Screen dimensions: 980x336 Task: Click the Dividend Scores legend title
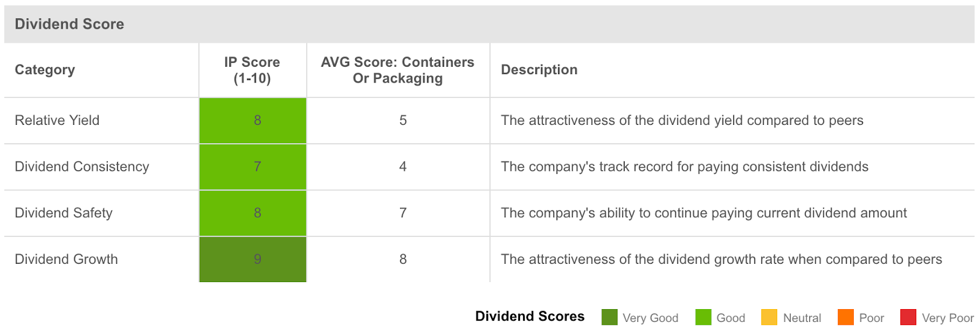[x=530, y=316]
